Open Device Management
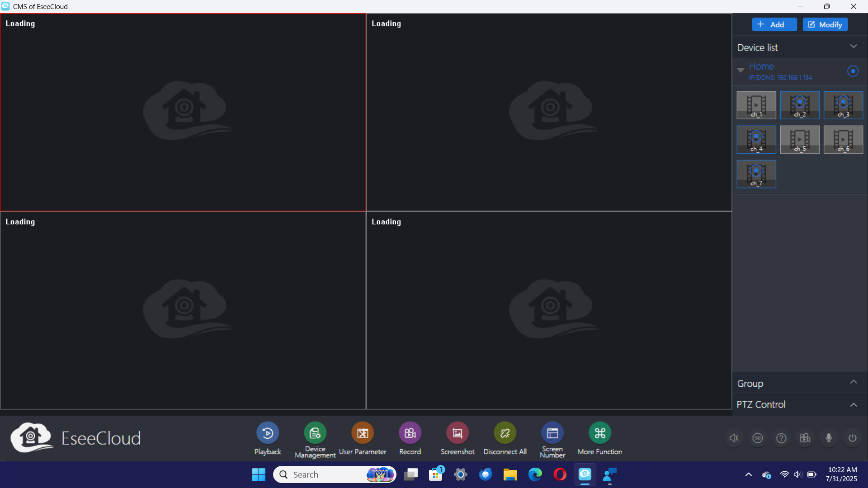Image resolution: width=868 pixels, height=488 pixels. [315, 433]
